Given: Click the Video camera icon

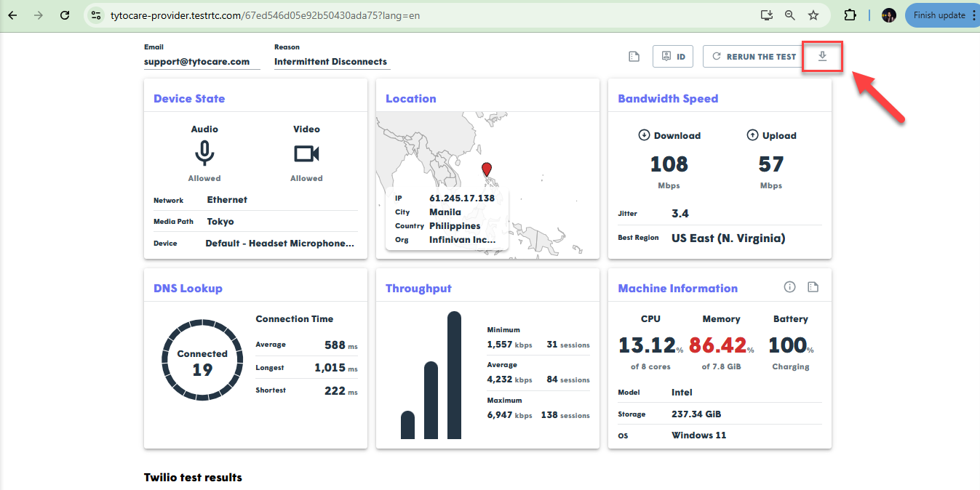Looking at the screenshot, I should pyautogui.click(x=306, y=153).
